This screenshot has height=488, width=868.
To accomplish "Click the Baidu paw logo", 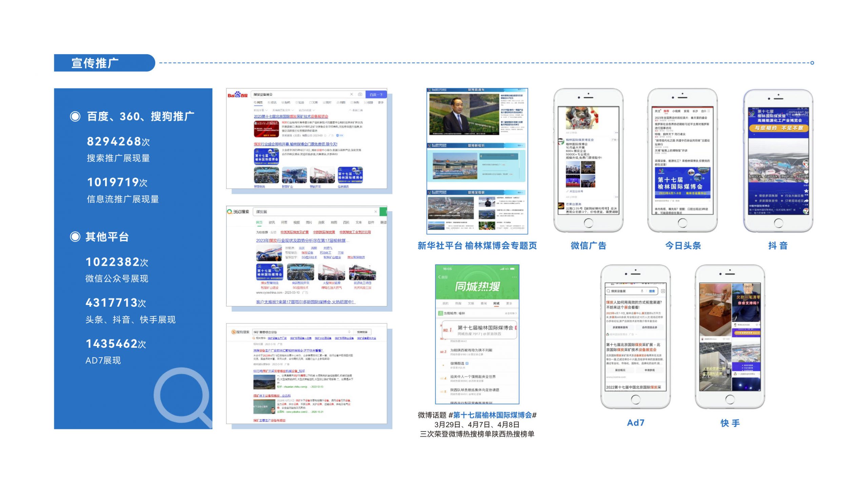I will (x=238, y=95).
